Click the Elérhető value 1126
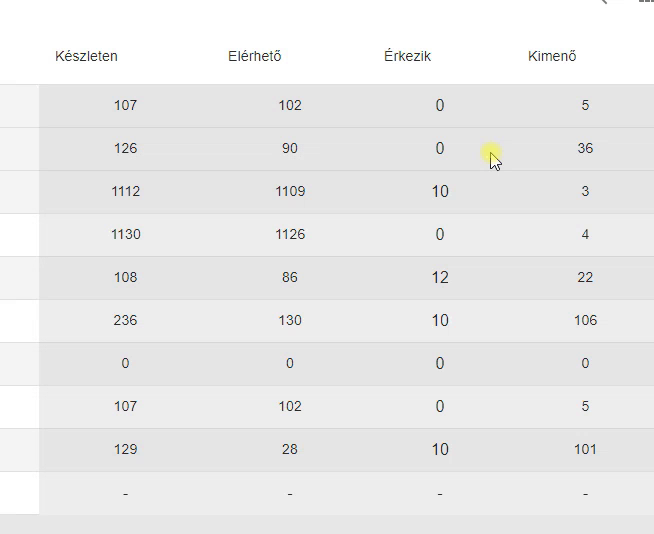Image resolution: width=654 pixels, height=534 pixels. tap(290, 234)
